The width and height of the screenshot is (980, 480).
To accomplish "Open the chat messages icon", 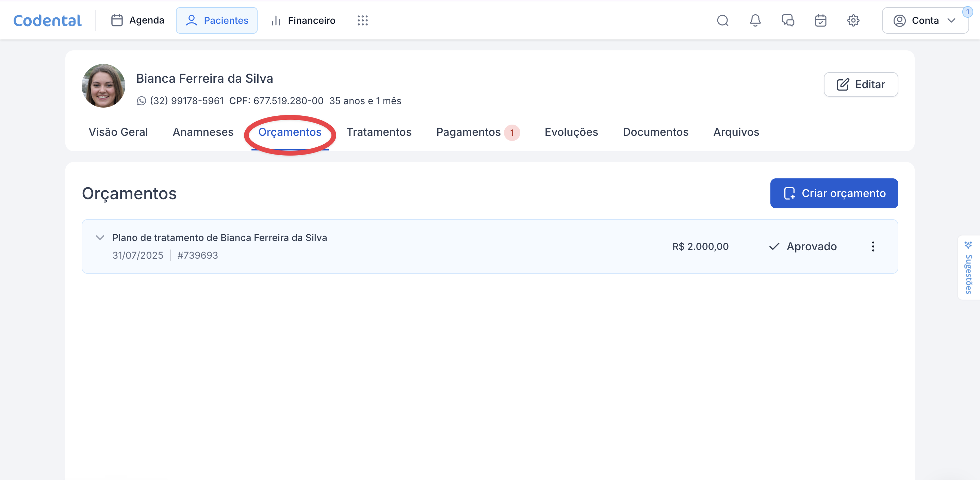I will (787, 20).
